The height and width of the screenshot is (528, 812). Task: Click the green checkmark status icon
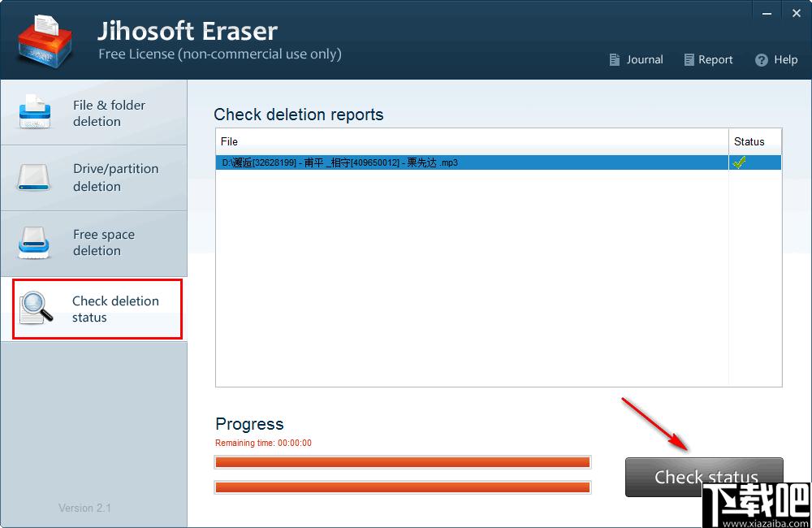pos(739,162)
